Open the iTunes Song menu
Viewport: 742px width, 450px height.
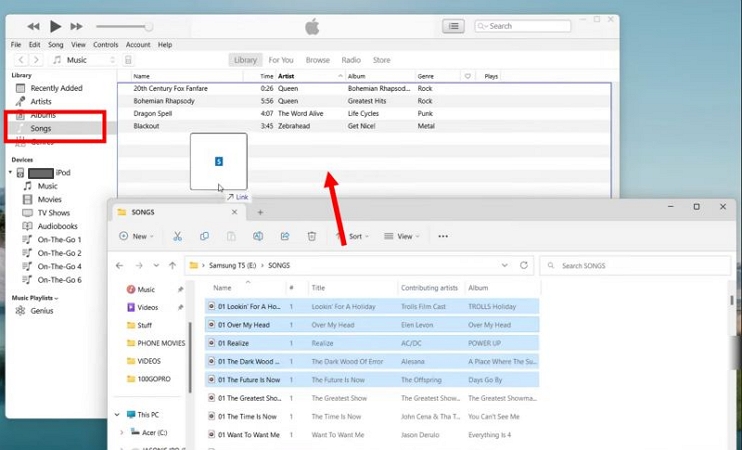(55, 44)
